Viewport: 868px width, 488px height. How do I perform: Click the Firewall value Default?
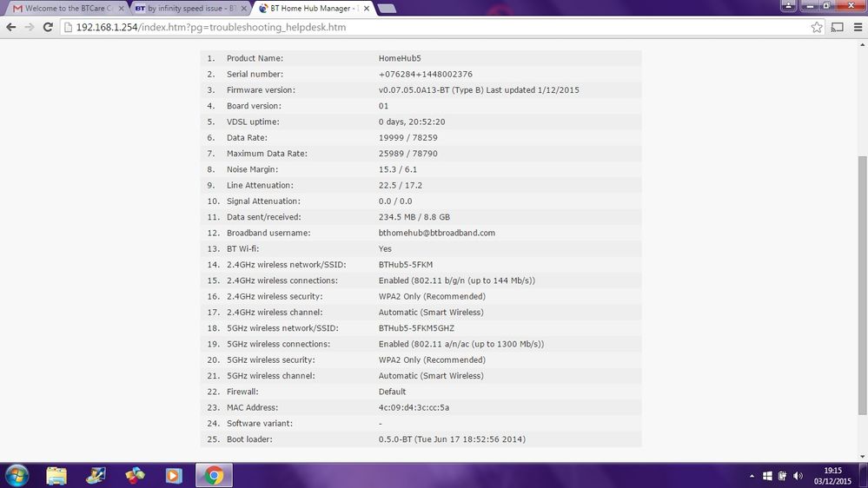[x=392, y=392]
